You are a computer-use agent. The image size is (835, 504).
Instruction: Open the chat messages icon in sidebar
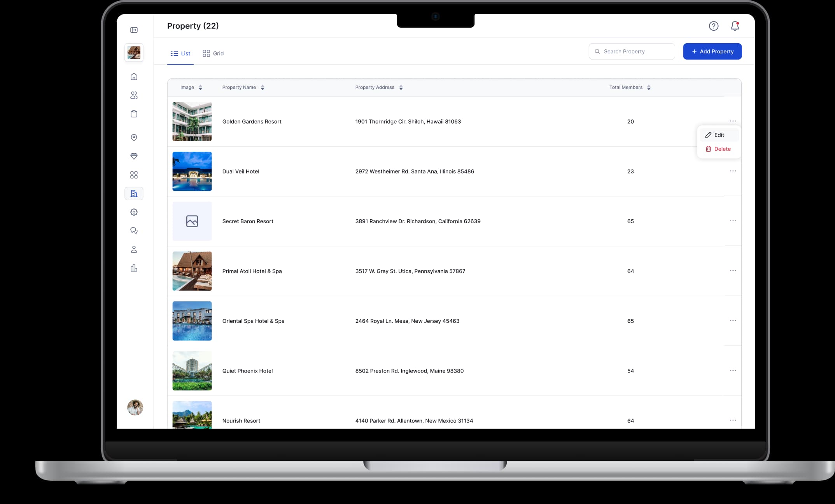pyautogui.click(x=134, y=231)
